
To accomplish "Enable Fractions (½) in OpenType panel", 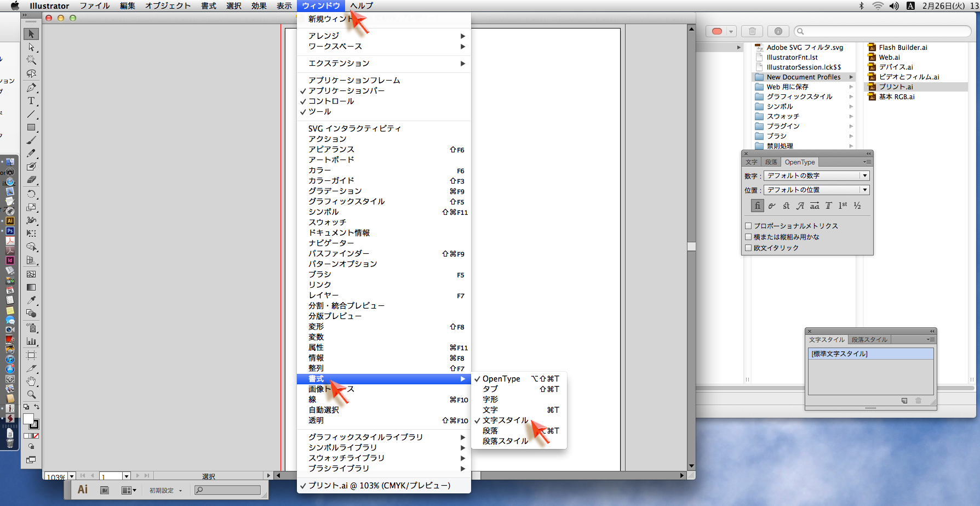I will pos(857,206).
